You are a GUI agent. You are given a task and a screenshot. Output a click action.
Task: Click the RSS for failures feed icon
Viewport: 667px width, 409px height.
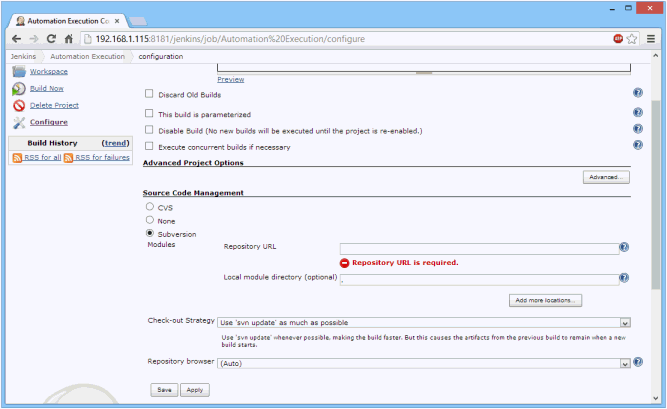tap(69, 158)
